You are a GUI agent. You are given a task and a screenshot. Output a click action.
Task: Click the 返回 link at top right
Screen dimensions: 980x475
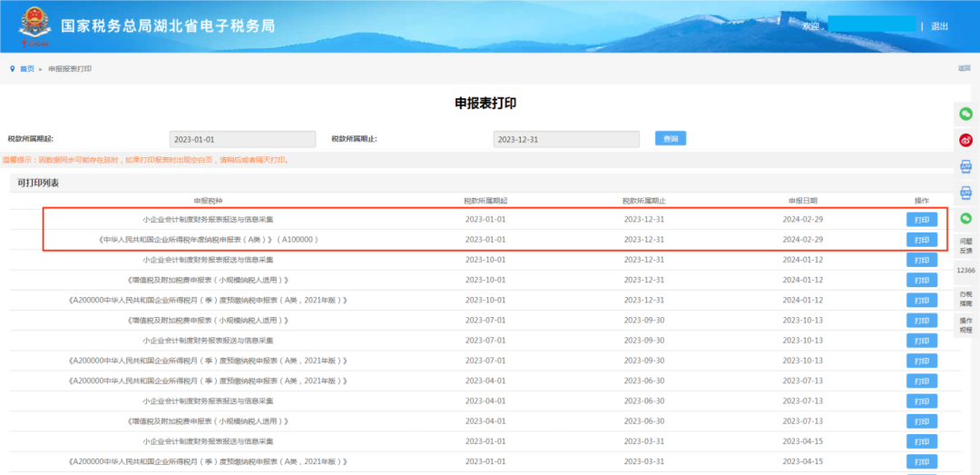(965, 68)
